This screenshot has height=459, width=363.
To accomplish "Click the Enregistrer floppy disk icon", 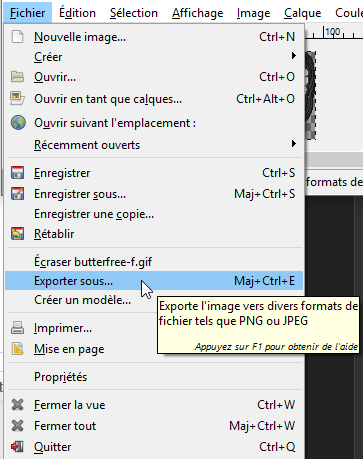I will pyautogui.click(x=17, y=173).
